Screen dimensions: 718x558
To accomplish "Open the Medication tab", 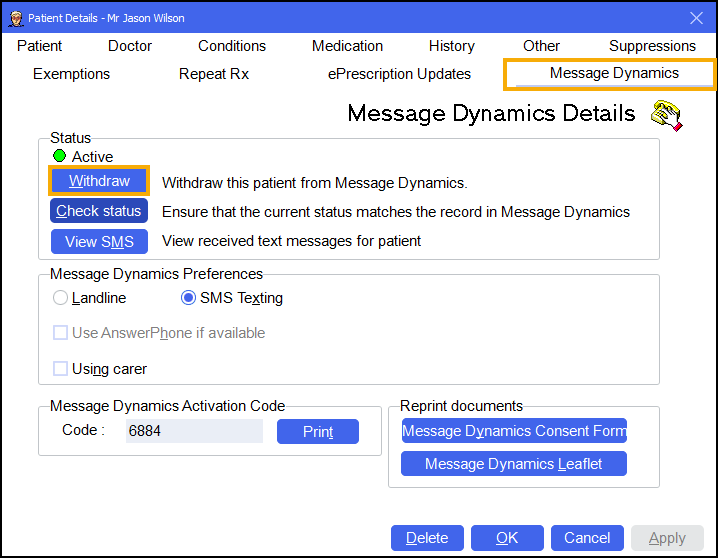I will pyautogui.click(x=347, y=46).
